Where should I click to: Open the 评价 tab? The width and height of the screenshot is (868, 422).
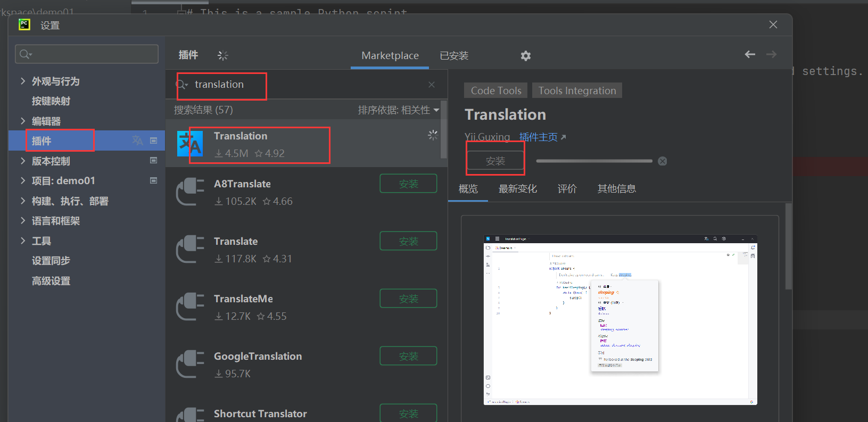click(x=567, y=189)
